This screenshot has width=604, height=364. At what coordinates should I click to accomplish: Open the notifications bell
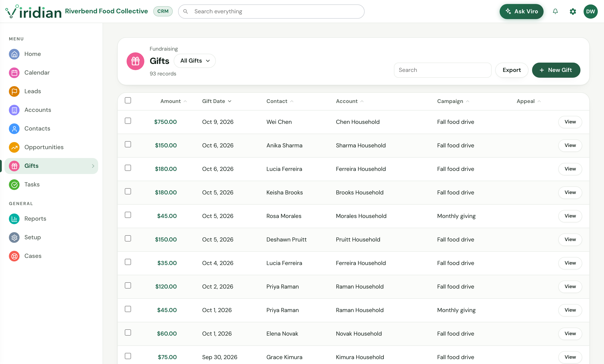pyautogui.click(x=555, y=12)
